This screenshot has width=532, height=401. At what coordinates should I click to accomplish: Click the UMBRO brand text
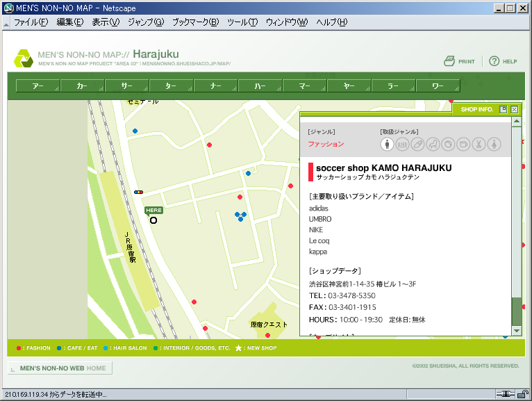(320, 220)
